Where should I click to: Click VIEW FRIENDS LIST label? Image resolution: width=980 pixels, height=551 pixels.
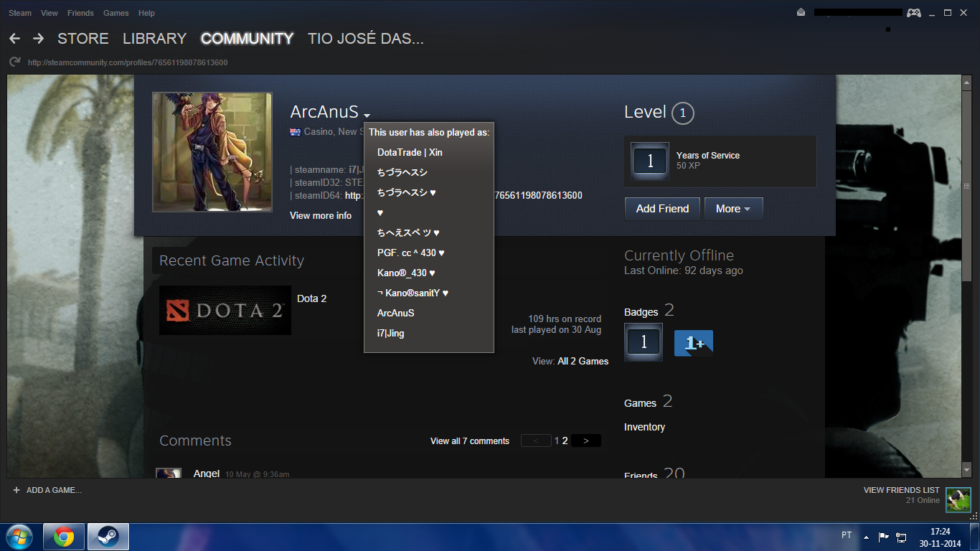[902, 490]
